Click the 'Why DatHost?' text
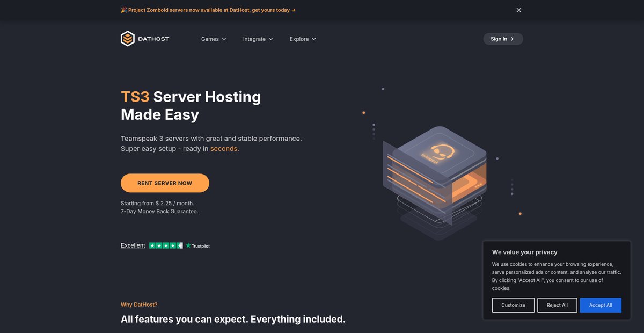Viewport: 644px width, 333px height. [x=139, y=305]
